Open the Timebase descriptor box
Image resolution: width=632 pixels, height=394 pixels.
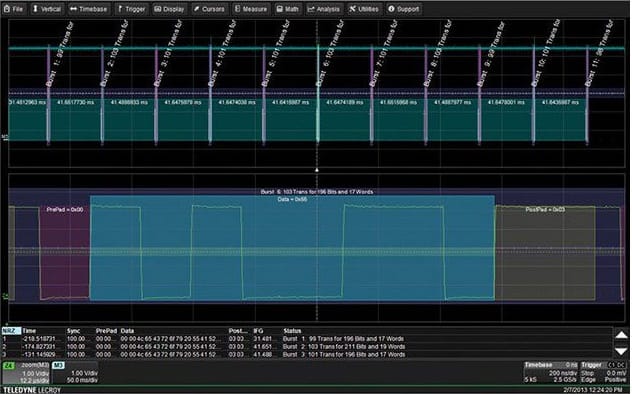pos(551,372)
